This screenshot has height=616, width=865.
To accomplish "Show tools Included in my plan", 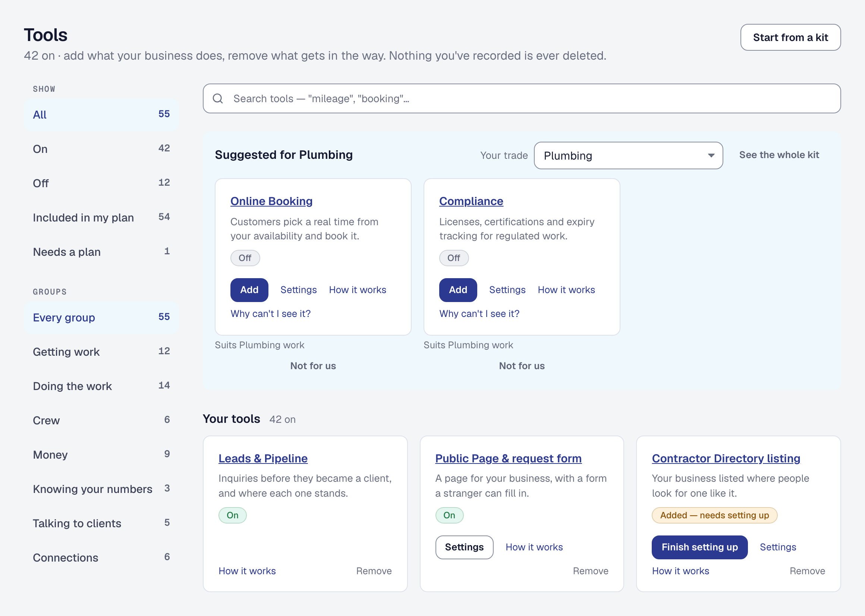I will [x=101, y=217].
